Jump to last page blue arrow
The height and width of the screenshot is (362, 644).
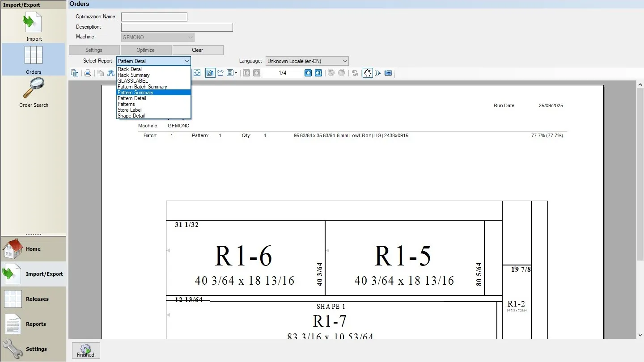click(318, 73)
